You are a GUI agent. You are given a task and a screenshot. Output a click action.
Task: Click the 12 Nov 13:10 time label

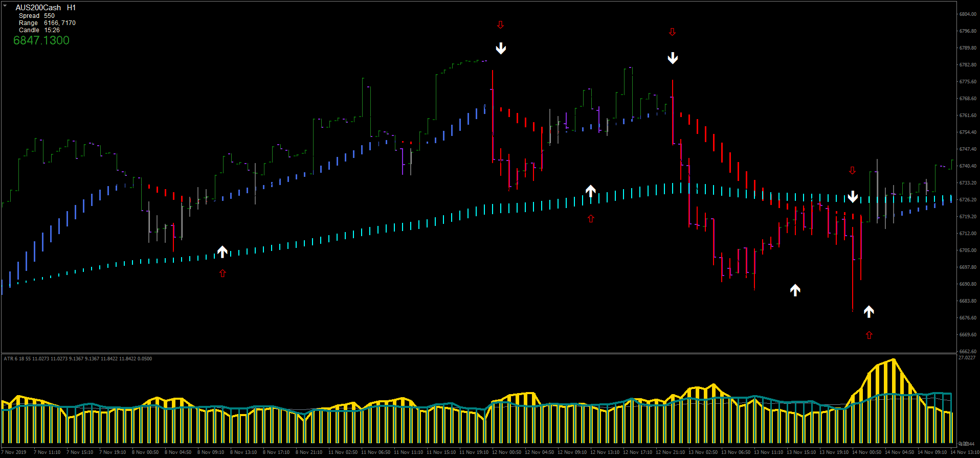605,452
